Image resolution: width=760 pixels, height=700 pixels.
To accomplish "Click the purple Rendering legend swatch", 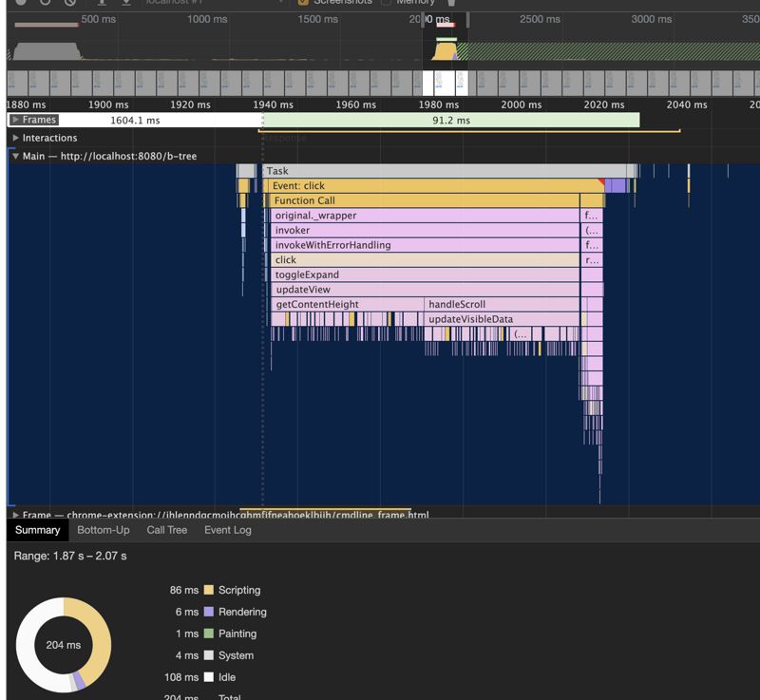I will (x=209, y=612).
